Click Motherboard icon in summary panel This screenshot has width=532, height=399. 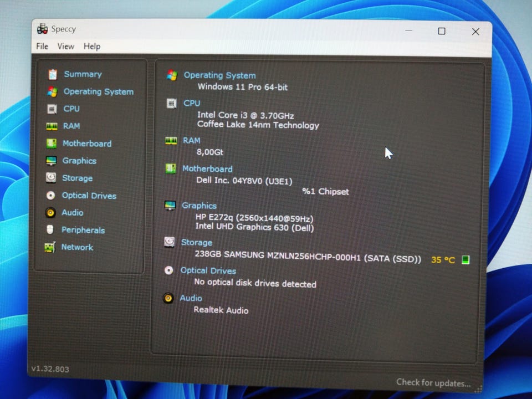coord(170,168)
